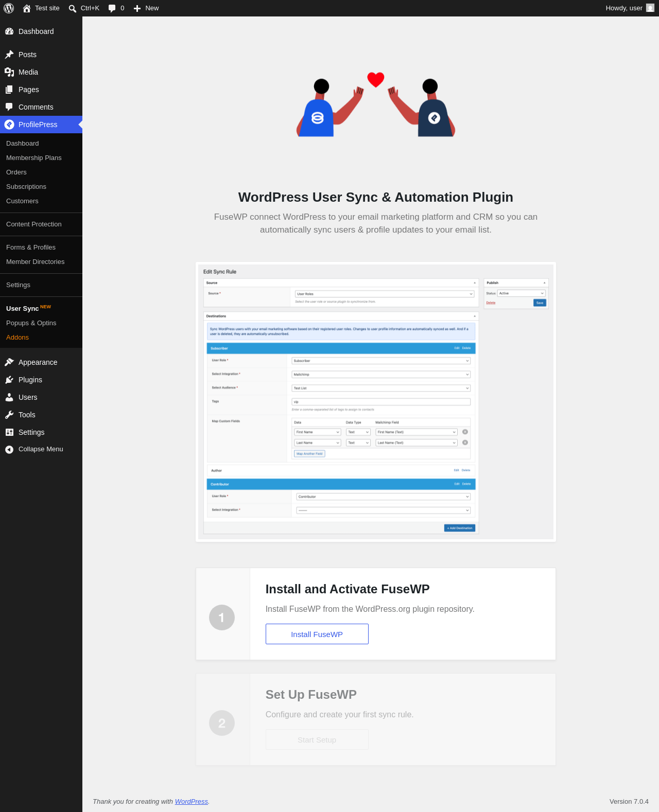Click the WordPress logo icon

9,8
